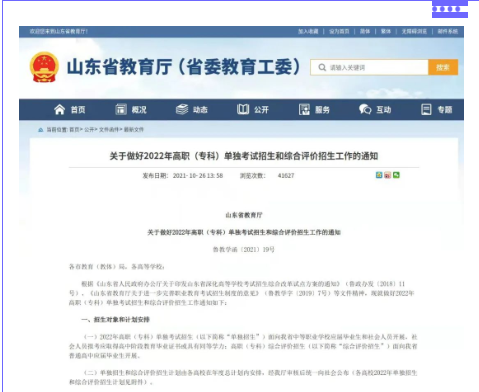Click the 服务 service icon in navigation

pyautogui.click(x=304, y=109)
